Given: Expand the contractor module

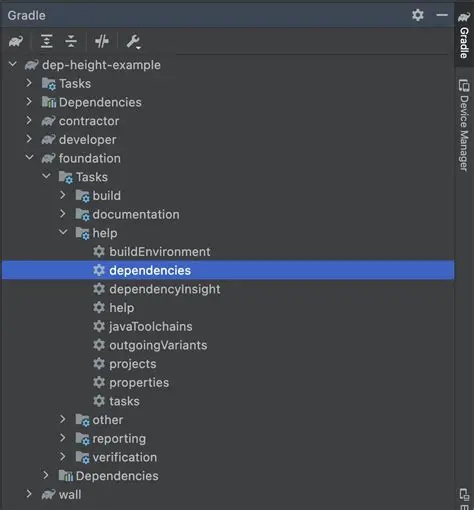Looking at the screenshot, I should point(29,120).
